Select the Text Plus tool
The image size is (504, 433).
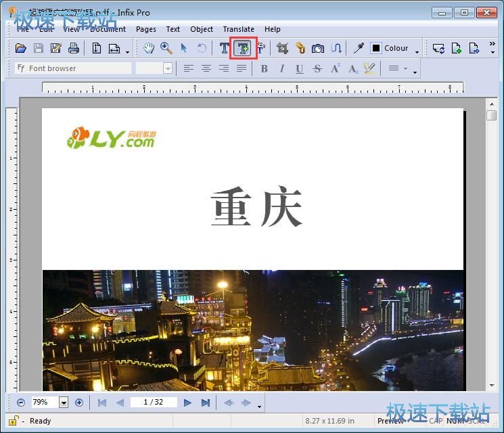click(x=243, y=49)
